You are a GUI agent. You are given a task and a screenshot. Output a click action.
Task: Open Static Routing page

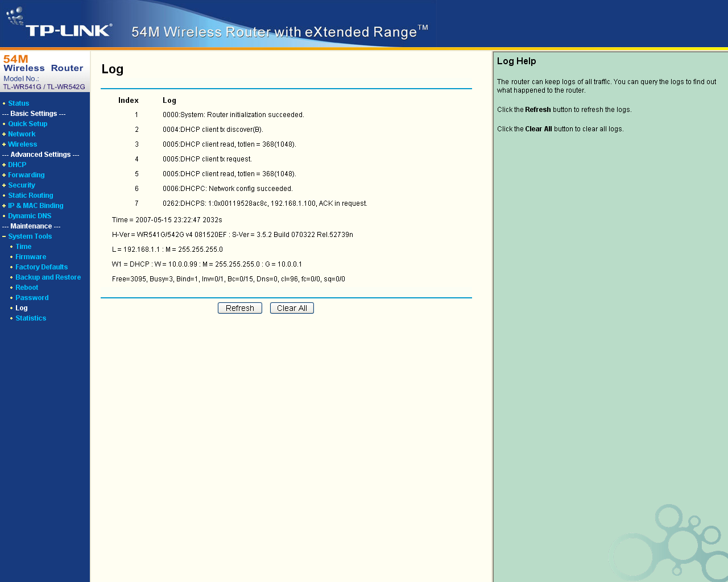(31, 196)
